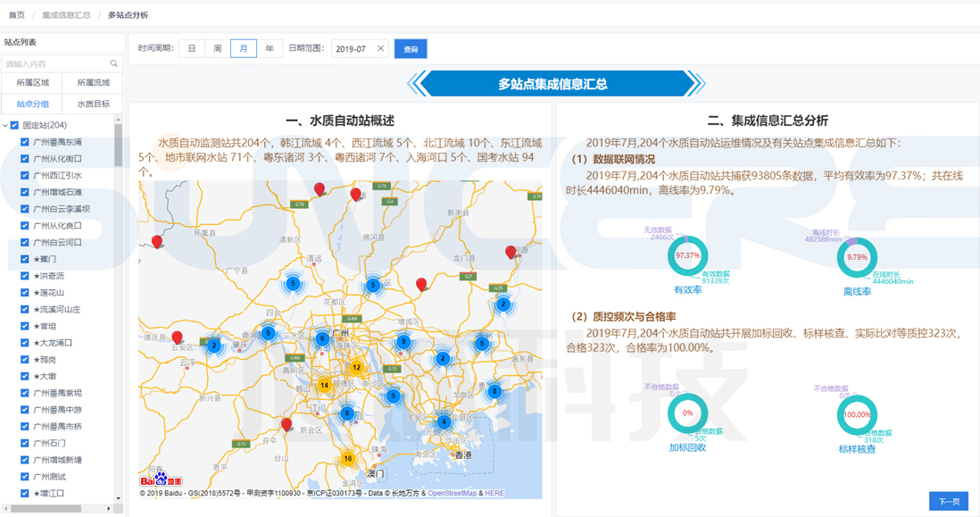980x517 pixels.
Task: Click the blue cluster marker labeled 8
Action: coord(494,391)
